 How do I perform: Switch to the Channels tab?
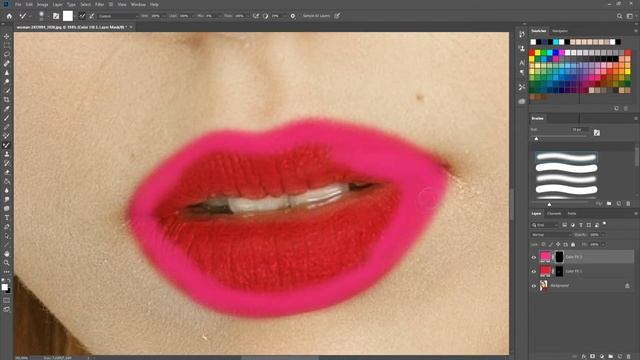pyautogui.click(x=554, y=213)
